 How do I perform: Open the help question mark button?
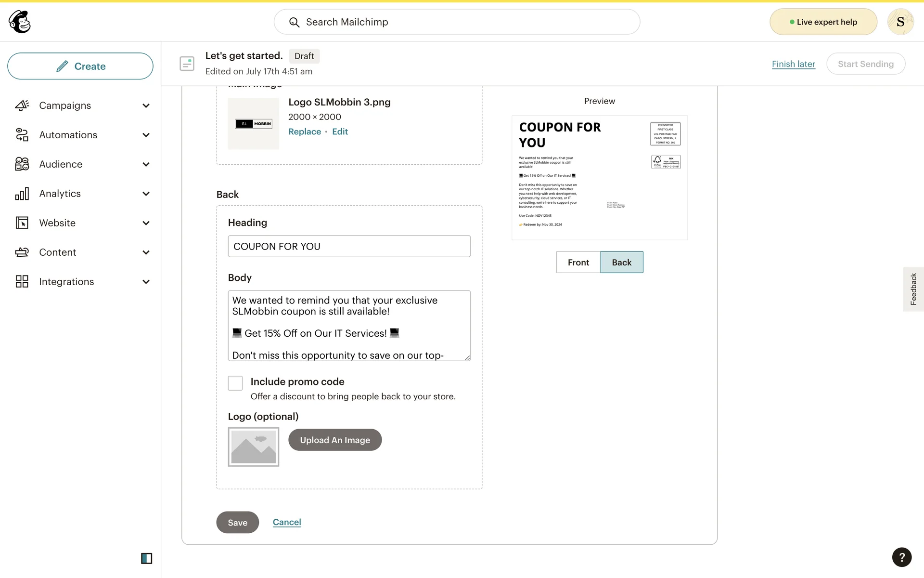901,557
